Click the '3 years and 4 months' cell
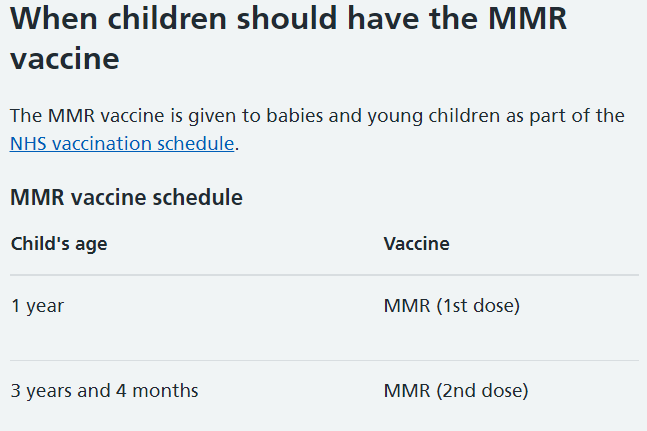Viewport: 647px width, 431px height. coord(104,391)
